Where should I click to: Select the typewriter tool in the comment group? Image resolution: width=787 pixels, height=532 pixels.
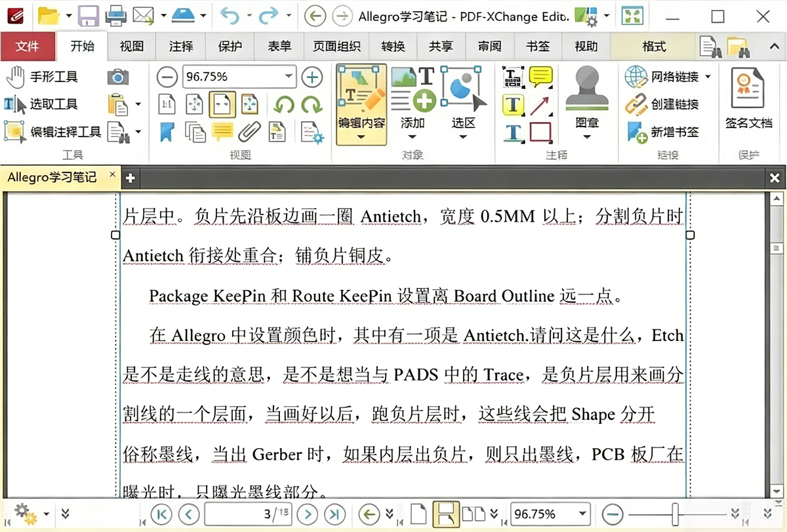(x=513, y=77)
